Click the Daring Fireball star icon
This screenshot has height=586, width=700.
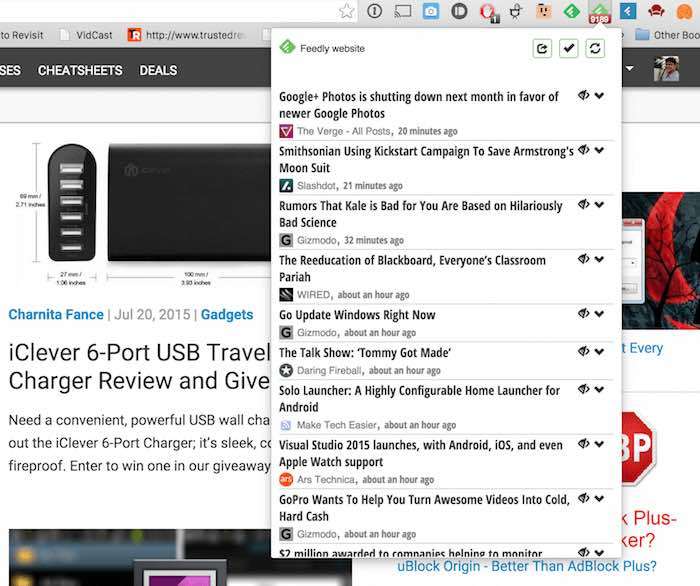point(286,370)
